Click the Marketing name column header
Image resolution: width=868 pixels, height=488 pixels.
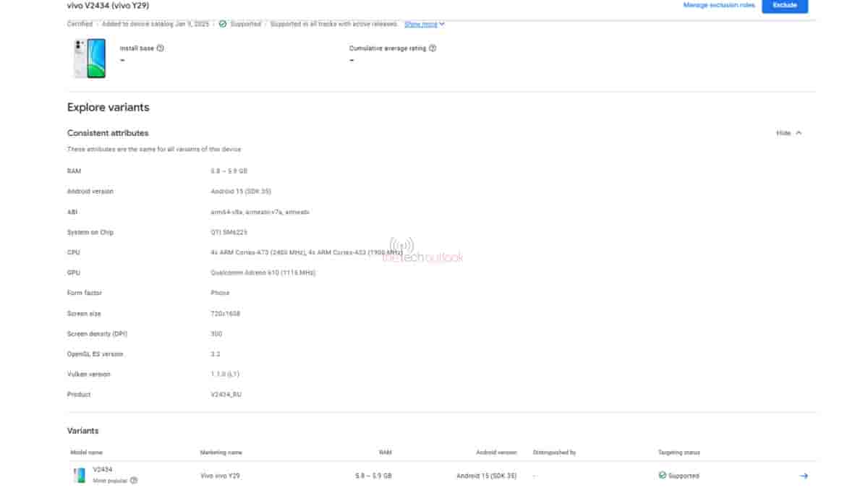(x=221, y=453)
